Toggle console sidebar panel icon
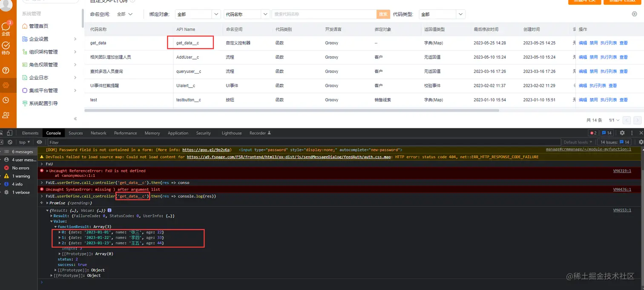 (1, 142)
